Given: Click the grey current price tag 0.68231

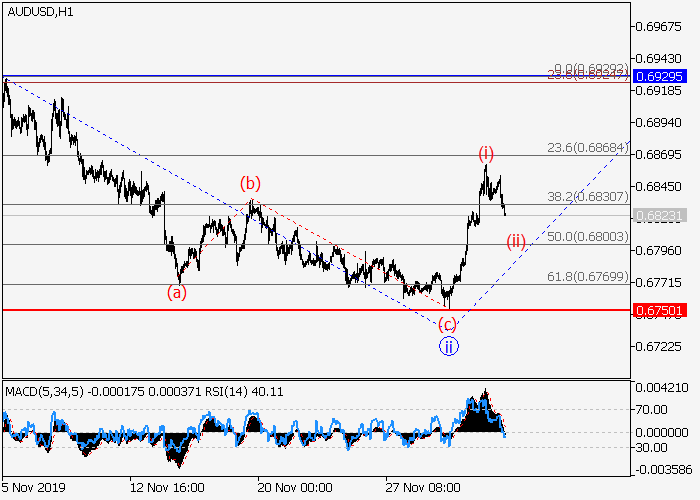Looking at the screenshot, I should point(658,215).
